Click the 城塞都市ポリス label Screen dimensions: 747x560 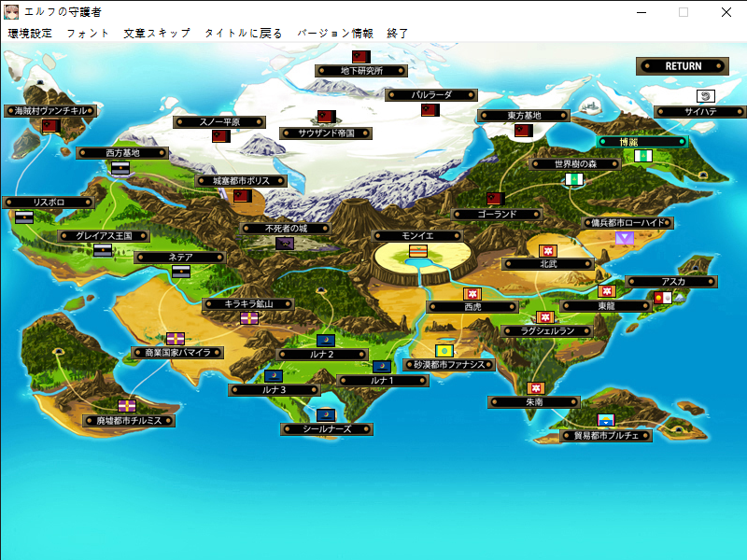click(x=241, y=181)
